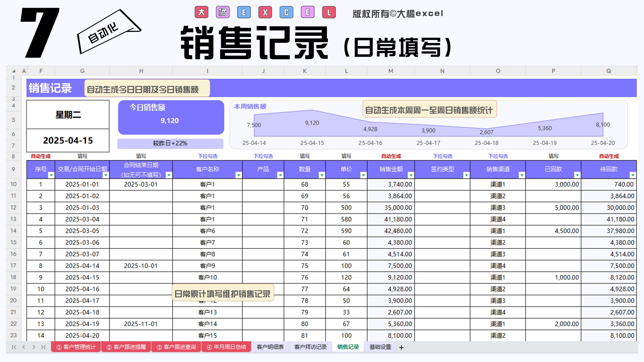Open the ④ 年月周日总结 tab
The image size is (644, 362).
click(226, 347)
